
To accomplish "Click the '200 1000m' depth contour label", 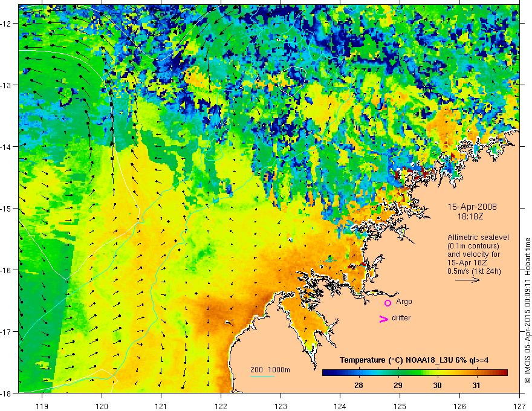I will tap(270, 370).
